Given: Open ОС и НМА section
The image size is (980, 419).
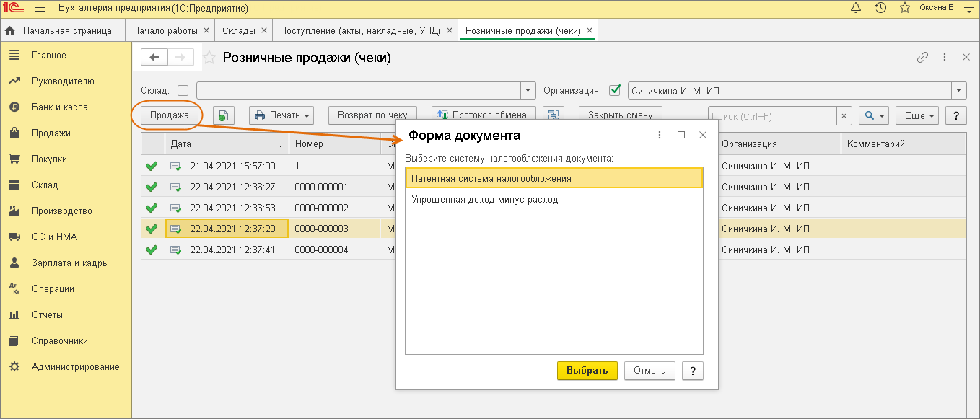Looking at the screenshot, I should tap(54, 237).
